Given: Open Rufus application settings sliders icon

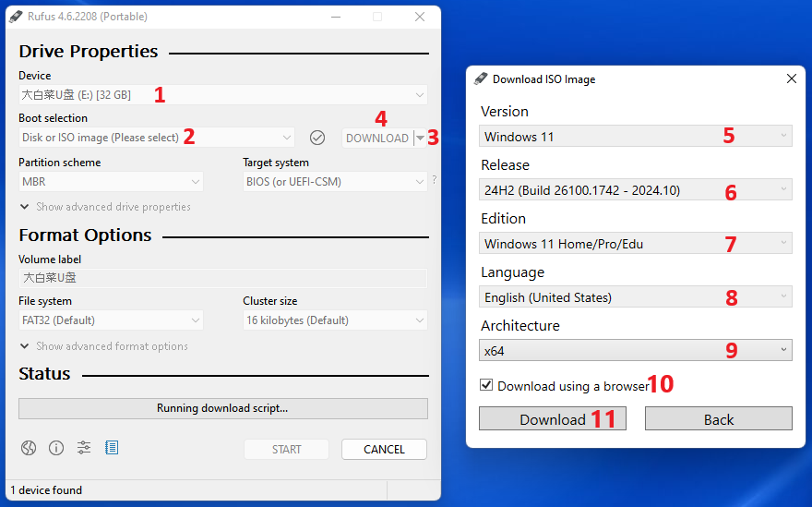Looking at the screenshot, I should tap(83, 447).
